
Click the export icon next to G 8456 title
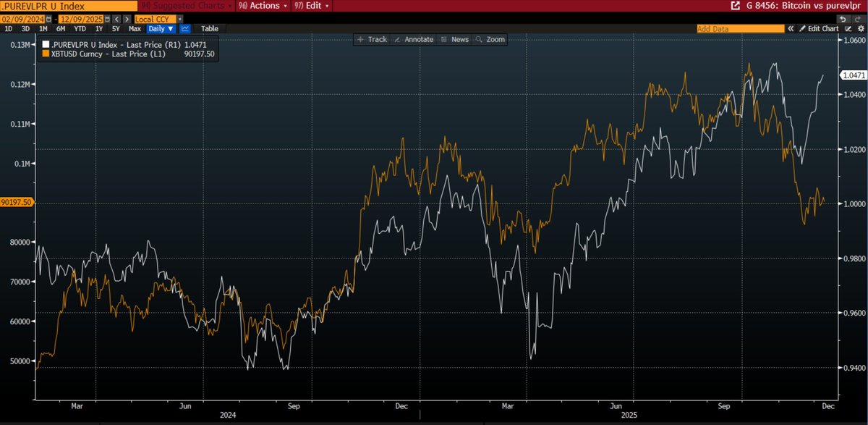point(736,7)
